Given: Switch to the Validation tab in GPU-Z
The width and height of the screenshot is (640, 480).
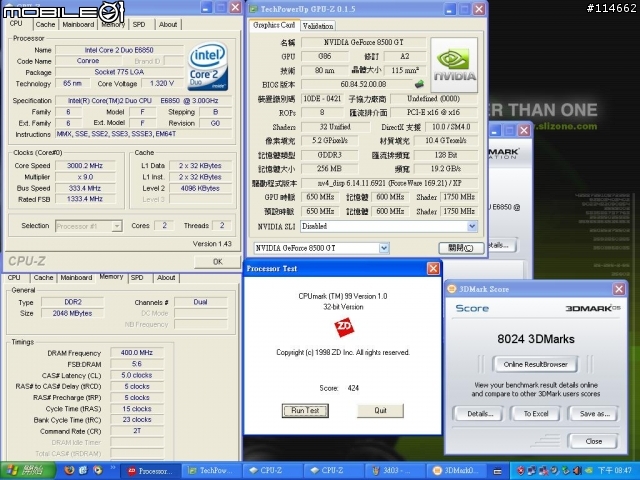Looking at the screenshot, I should 318,26.
